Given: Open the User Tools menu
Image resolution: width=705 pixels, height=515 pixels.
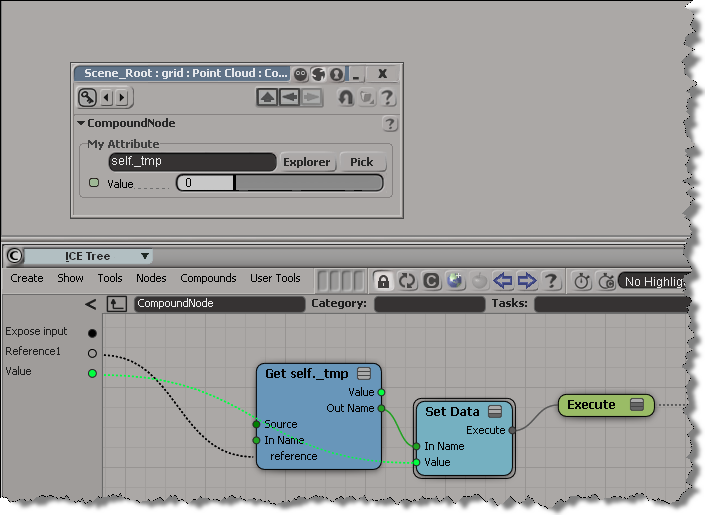Looking at the screenshot, I should tap(275, 279).
